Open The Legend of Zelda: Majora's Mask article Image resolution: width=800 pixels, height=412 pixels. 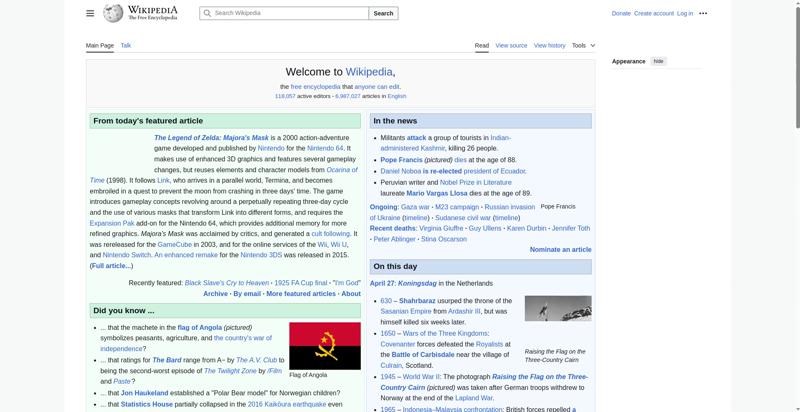tap(211, 138)
